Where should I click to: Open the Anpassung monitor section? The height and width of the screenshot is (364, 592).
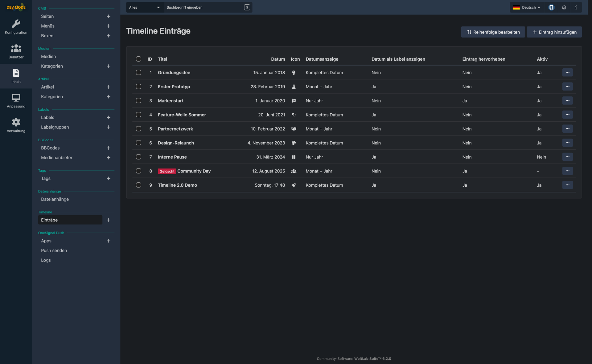[x=16, y=101]
